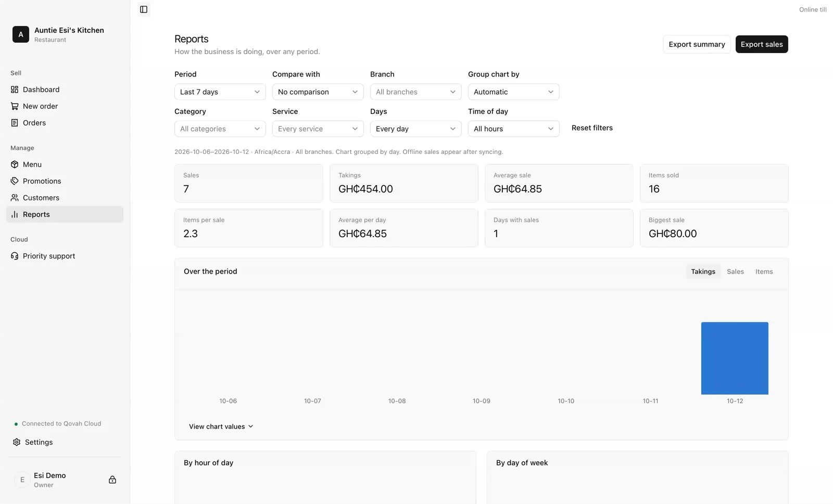Viewport: 833px width, 504px height.
Task: Click the New order cart icon
Action: click(x=15, y=106)
